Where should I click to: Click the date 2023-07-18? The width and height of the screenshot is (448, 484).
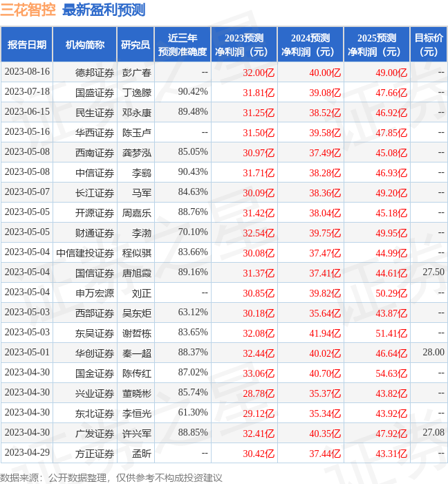27,92
